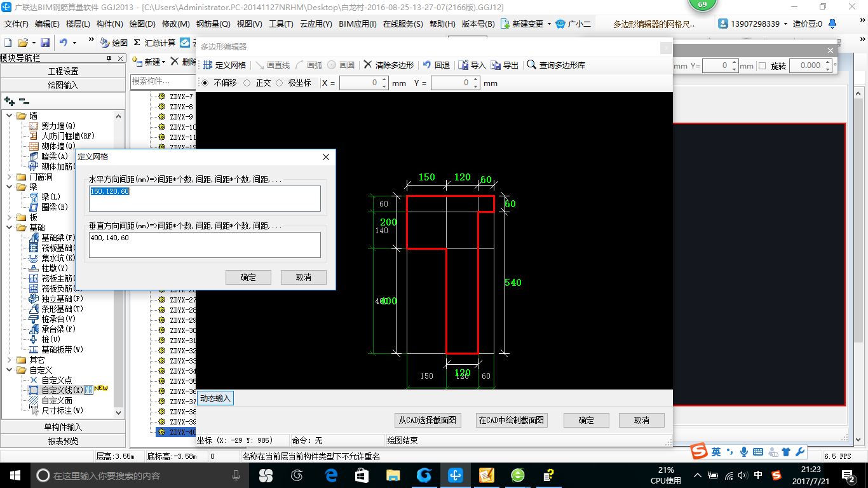Increase polygon editor X value with up stepper
This screenshot has width=868, height=488.
coord(384,80)
